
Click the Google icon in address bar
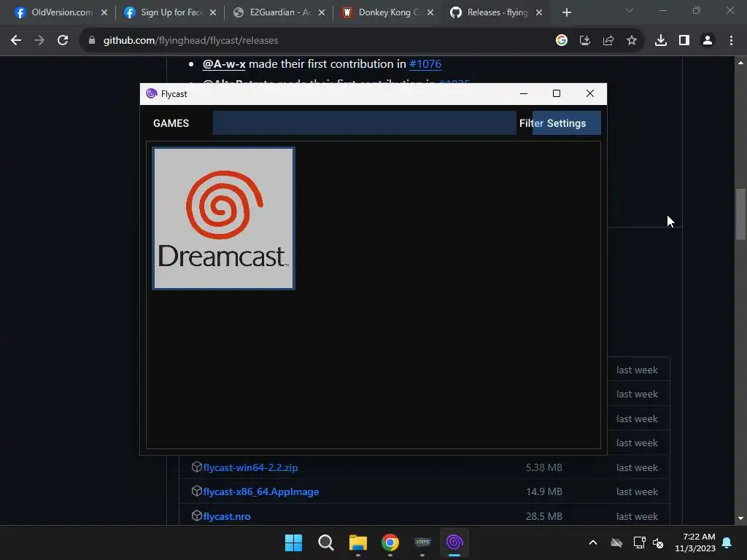(562, 41)
